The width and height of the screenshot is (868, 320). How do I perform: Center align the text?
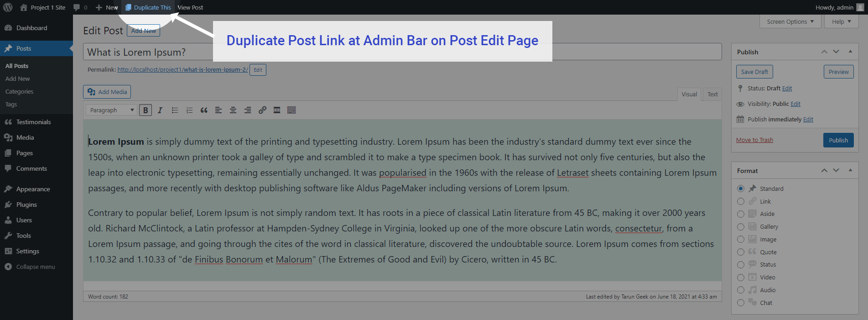coord(233,110)
